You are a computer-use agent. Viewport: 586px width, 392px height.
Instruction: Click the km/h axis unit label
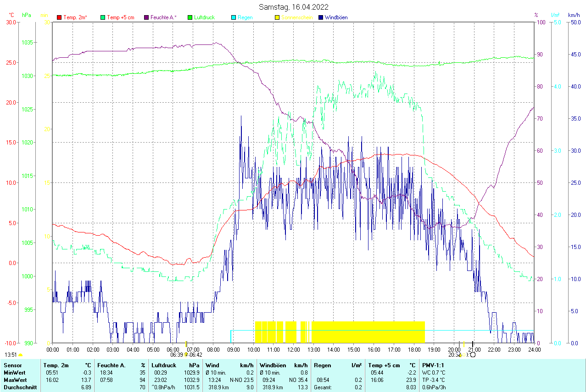(574, 15)
